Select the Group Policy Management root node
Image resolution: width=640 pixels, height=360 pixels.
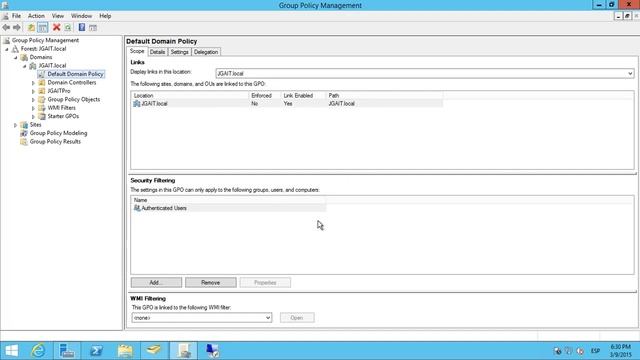[x=45, y=40]
